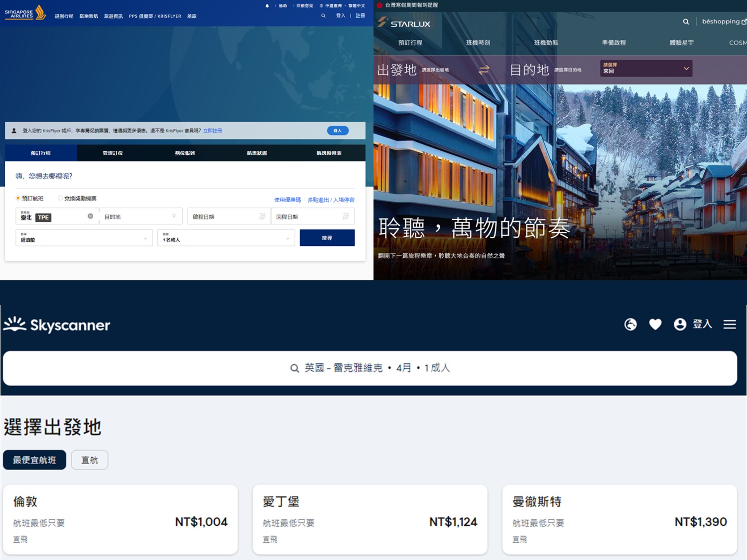Open the 啟程日期 calendar icon

[262, 216]
